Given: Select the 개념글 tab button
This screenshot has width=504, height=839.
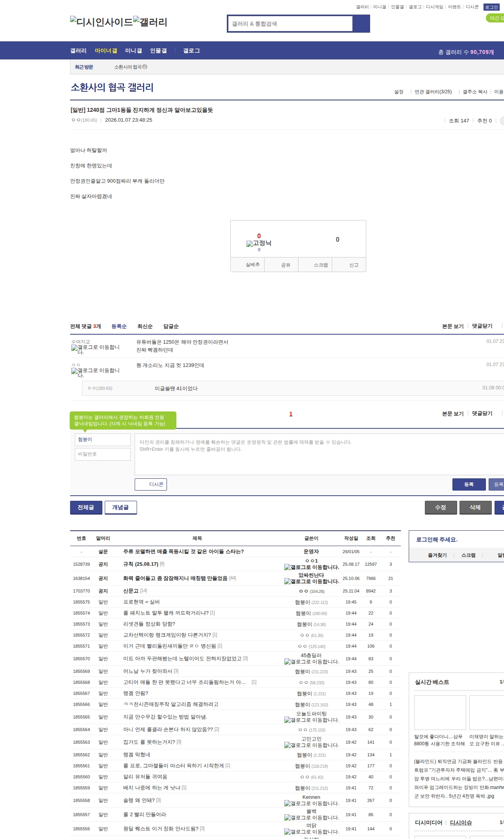Looking at the screenshot, I should click(120, 507).
